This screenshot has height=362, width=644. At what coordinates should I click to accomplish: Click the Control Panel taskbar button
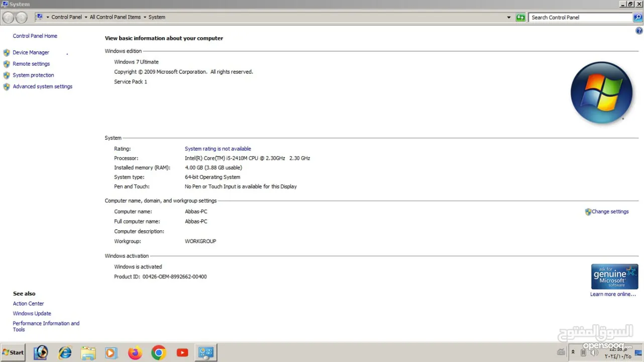pos(206,353)
